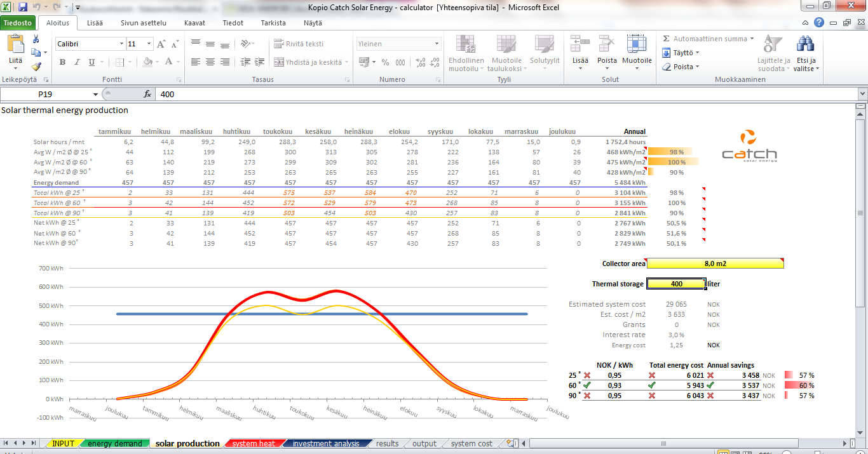
Task: Click the Redo arrow icon
Action: pyautogui.click(x=57, y=8)
